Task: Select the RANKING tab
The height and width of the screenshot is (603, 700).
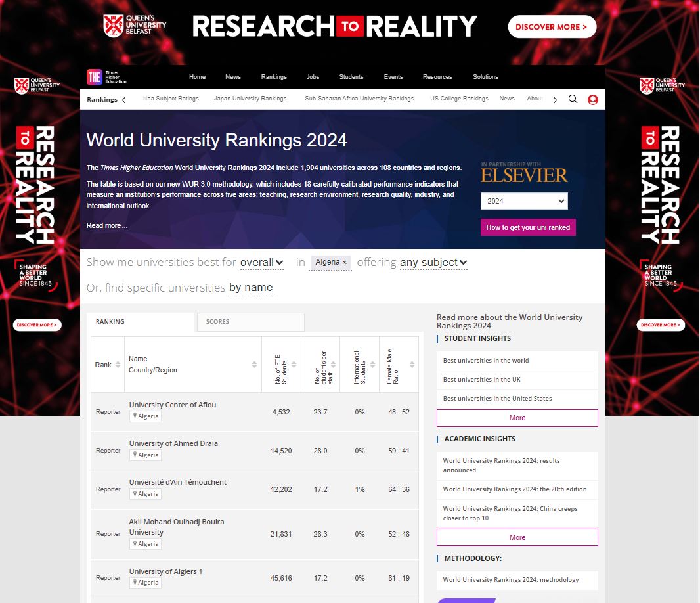Action: [x=140, y=322]
